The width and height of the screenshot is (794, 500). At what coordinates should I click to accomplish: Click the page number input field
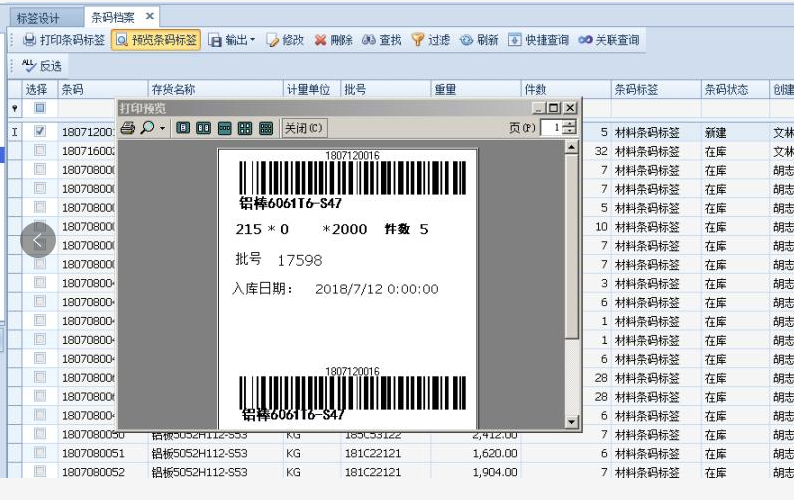(551, 128)
